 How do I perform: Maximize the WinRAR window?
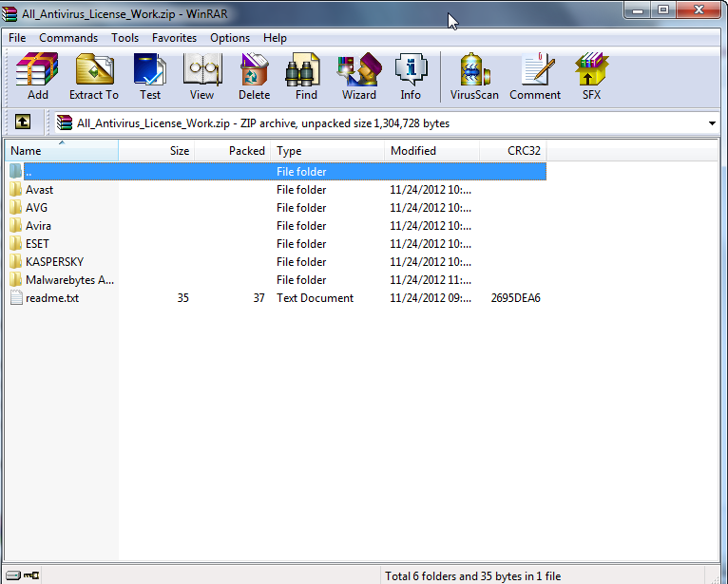pos(663,10)
